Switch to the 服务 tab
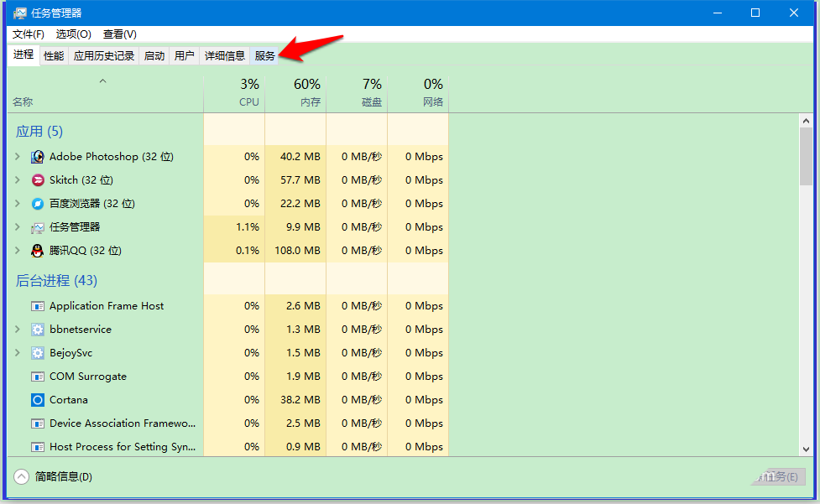Screen dimensions: 820x504 click(264, 55)
